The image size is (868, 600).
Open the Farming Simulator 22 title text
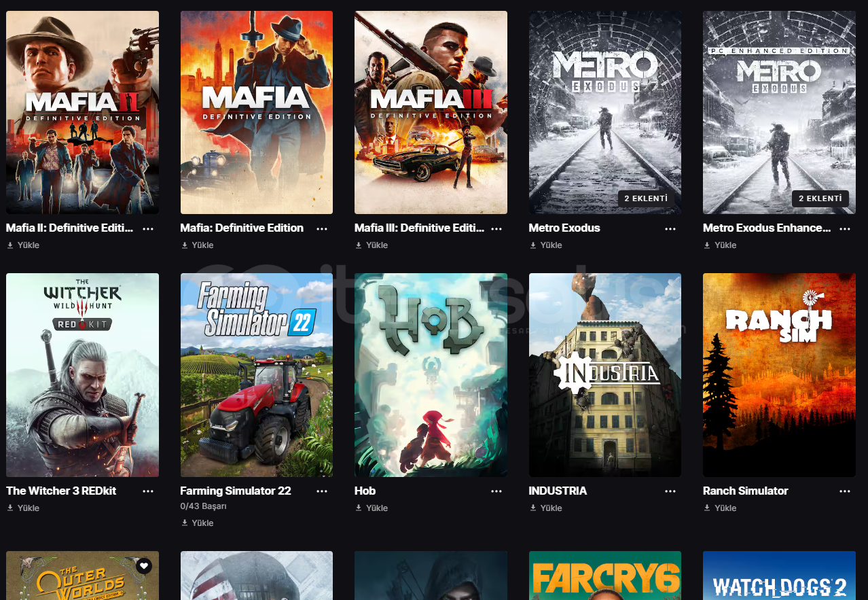(236, 491)
